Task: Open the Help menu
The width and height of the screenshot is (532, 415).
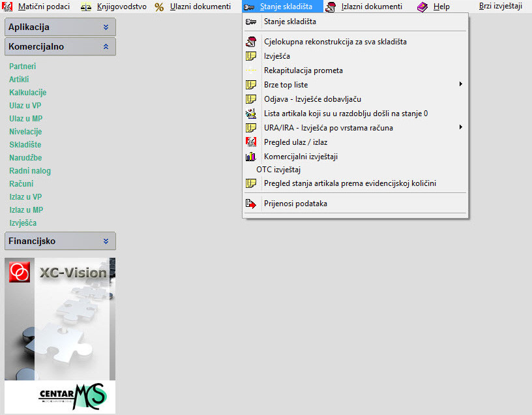Action: coord(441,7)
